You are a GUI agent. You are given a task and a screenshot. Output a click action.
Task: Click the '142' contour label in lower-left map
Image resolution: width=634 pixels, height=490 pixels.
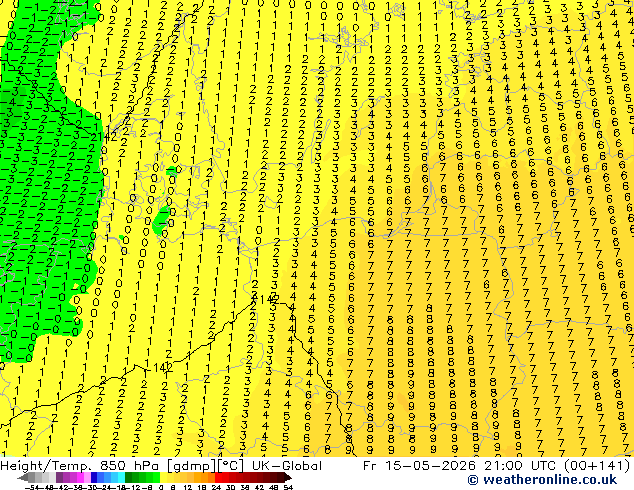[x=164, y=368]
